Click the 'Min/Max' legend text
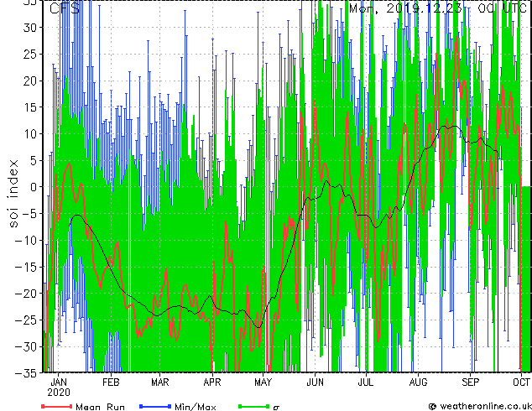The width and height of the screenshot is (532, 411). coord(195,407)
